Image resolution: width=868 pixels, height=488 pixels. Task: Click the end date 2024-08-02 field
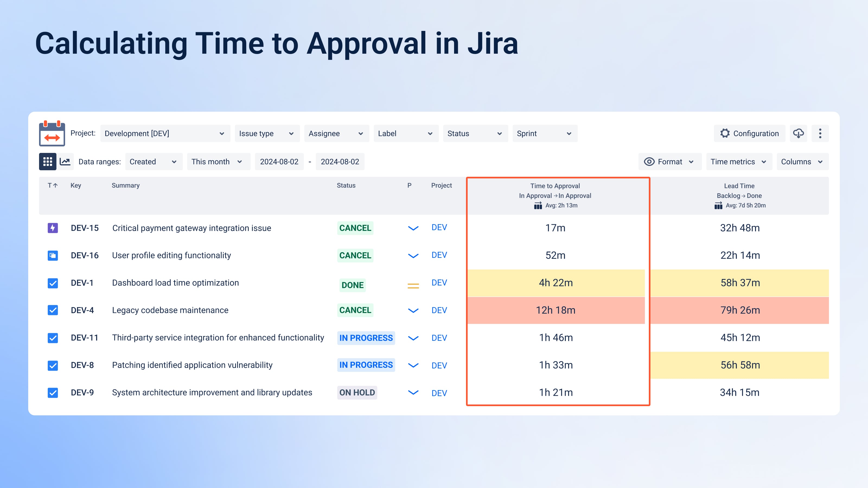coord(340,162)
